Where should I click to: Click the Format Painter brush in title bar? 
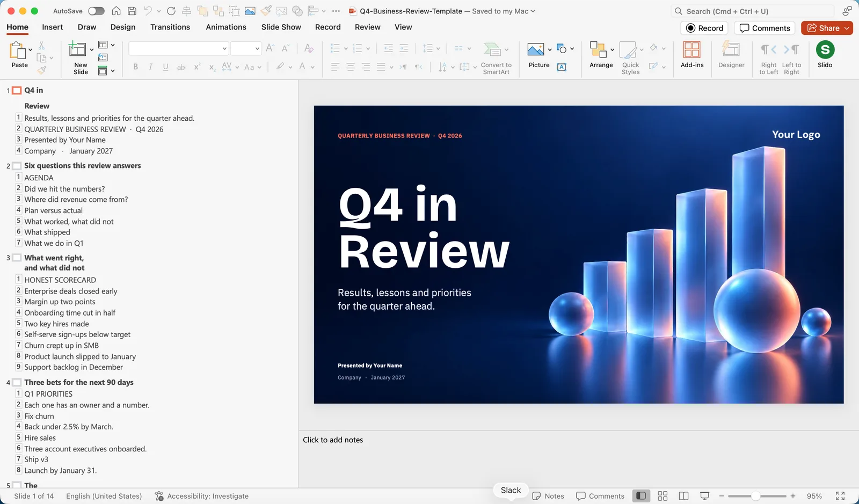point(266,11)
